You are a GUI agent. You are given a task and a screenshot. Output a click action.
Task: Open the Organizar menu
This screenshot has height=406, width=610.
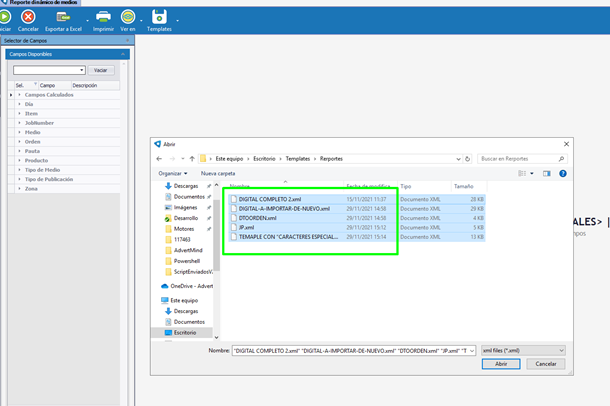(173, 173)
